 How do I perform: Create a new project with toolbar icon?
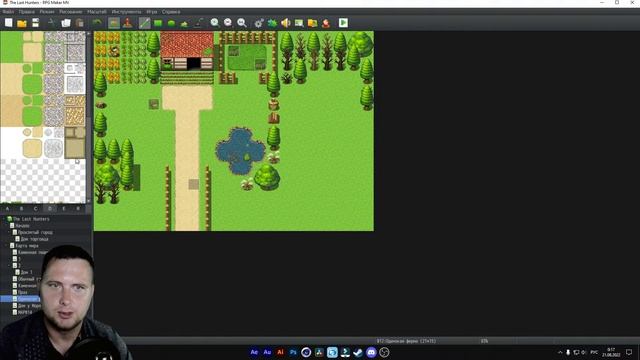click(x=9, y=23)
